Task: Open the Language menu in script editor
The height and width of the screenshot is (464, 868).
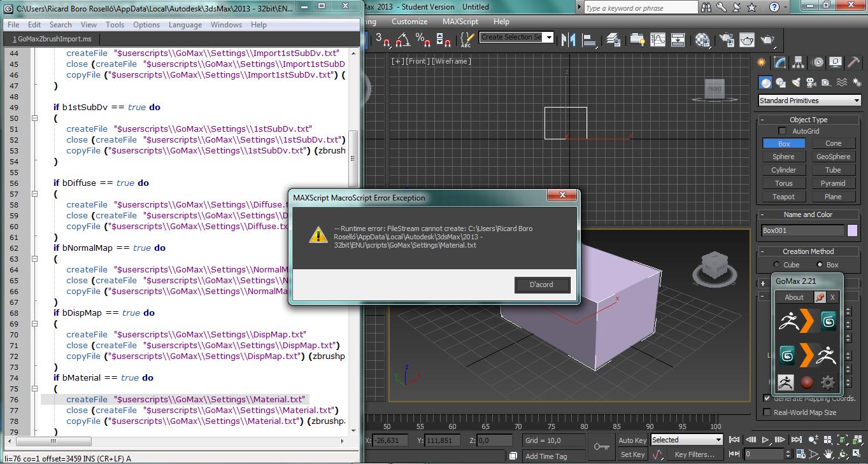Action: pos(185,25)
